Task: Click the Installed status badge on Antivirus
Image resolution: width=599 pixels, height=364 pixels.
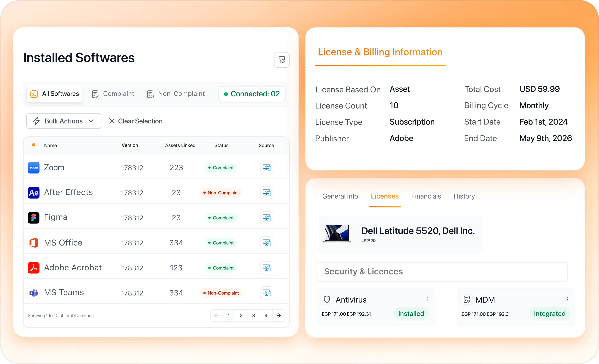Action: (411, 313)
